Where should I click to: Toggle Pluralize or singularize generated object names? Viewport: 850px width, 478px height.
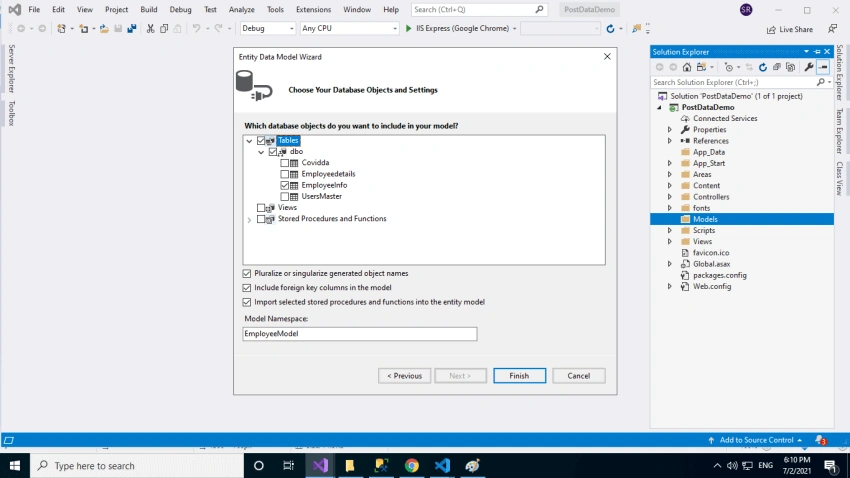point(247,274)
